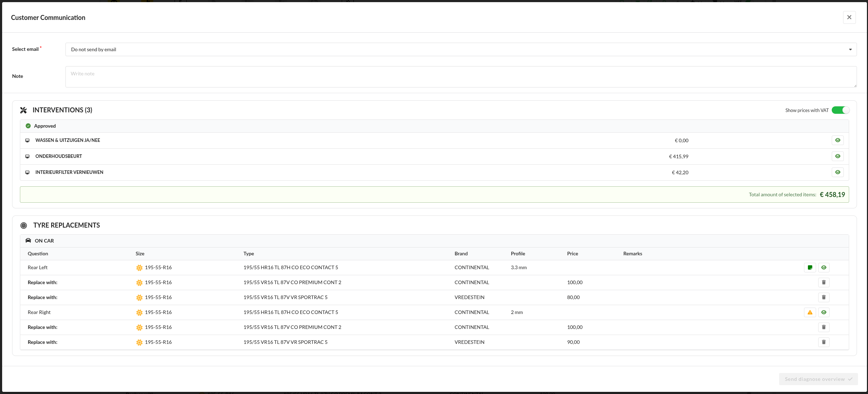Click the Size column header
The image size is (868, 394).
pos(140,254)
